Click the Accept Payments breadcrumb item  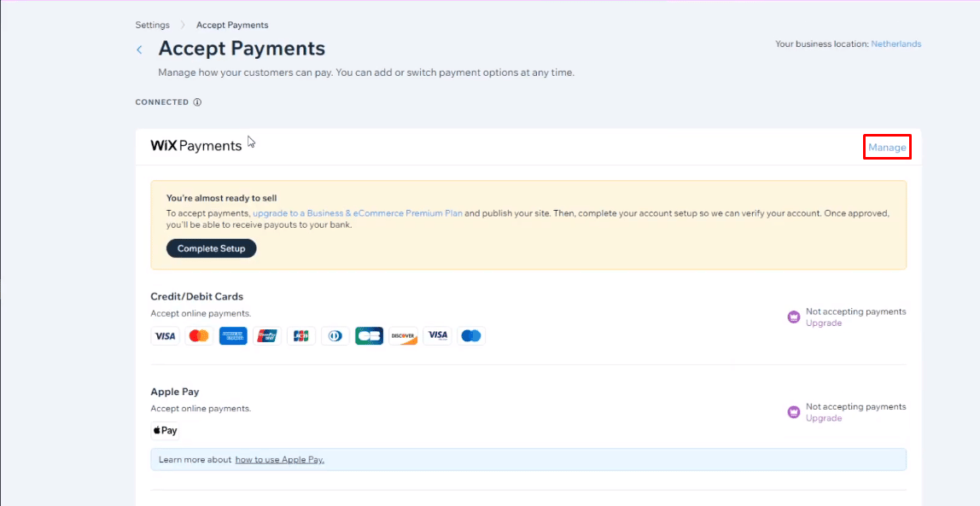coord(232,25)
